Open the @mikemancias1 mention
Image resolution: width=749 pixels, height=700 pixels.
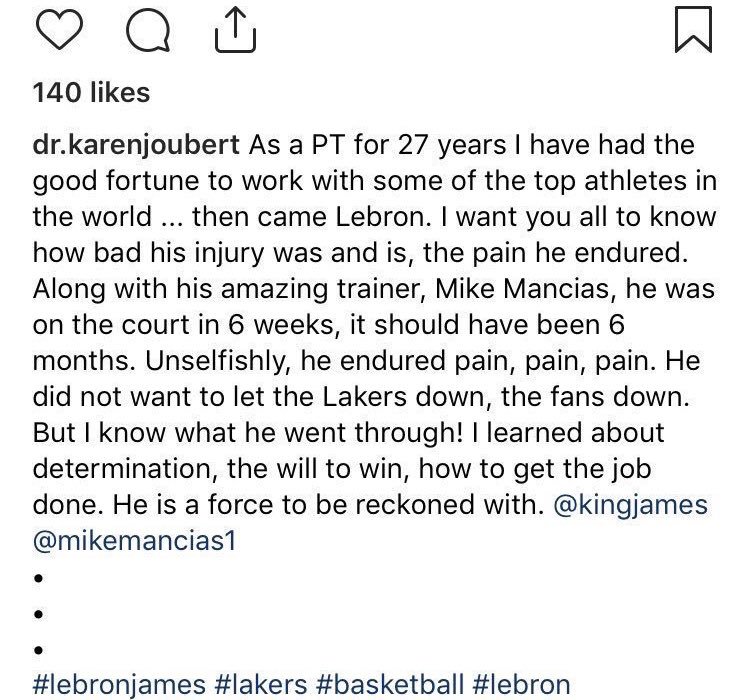tap(133, 541)
